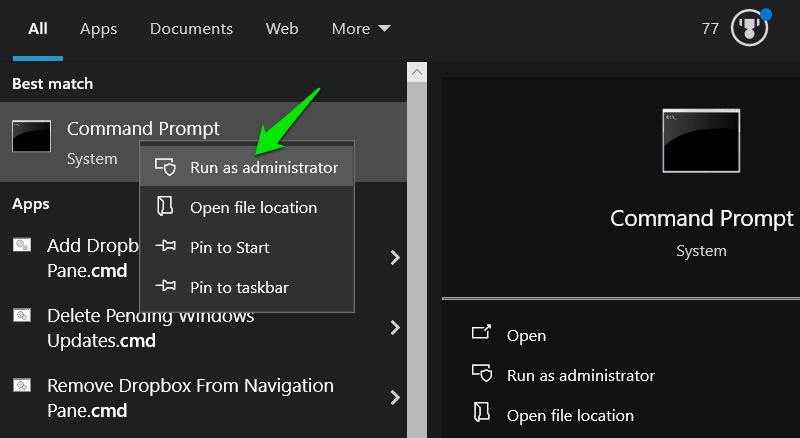Click the large Command Prompt thumbnail in the preview pane
The width and height of the screenshot is (800, 438).
(701, 140)
